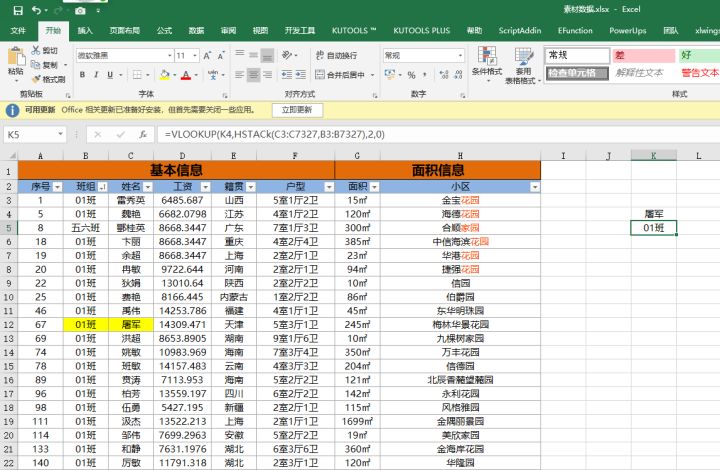Click the Accounting number format icon
720x470 pixels.
pos(390,74)
